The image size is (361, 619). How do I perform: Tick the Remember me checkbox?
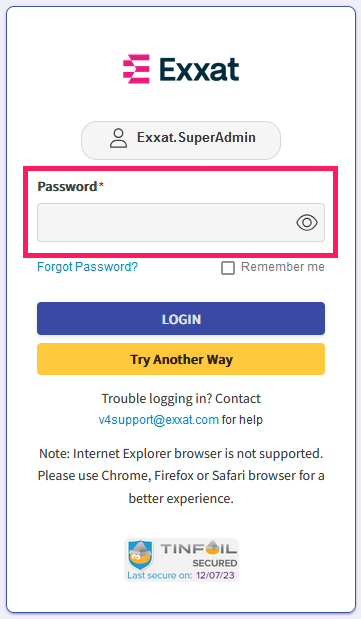[x=228, y=268]
